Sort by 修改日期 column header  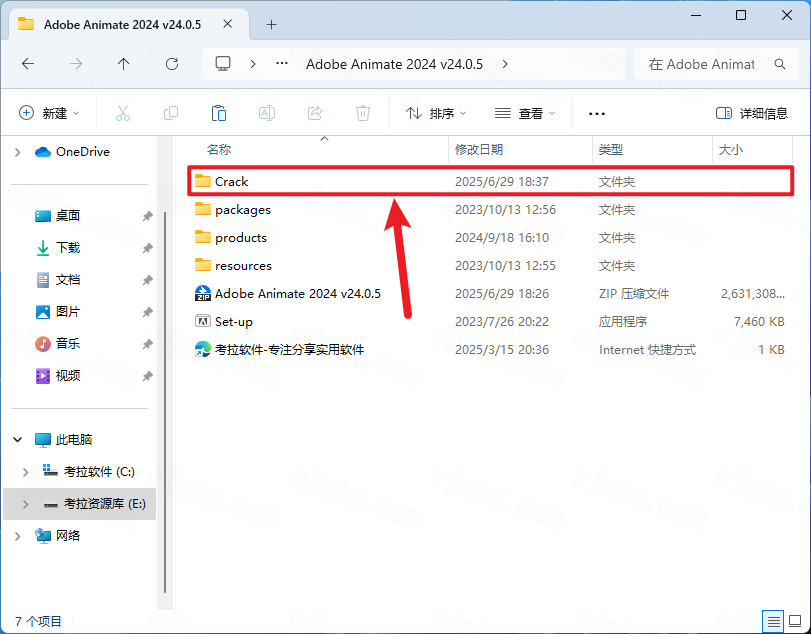(x=479, y=150)
